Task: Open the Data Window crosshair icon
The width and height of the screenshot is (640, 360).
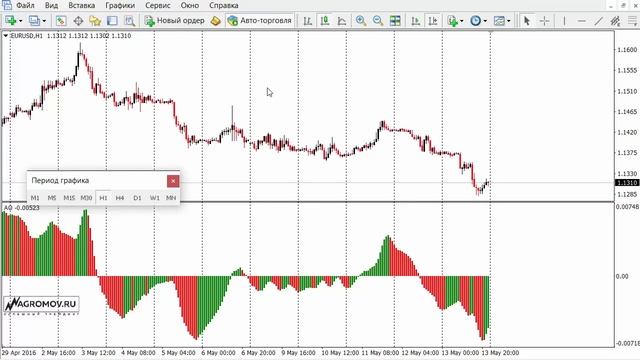Action: pos(78,20)
